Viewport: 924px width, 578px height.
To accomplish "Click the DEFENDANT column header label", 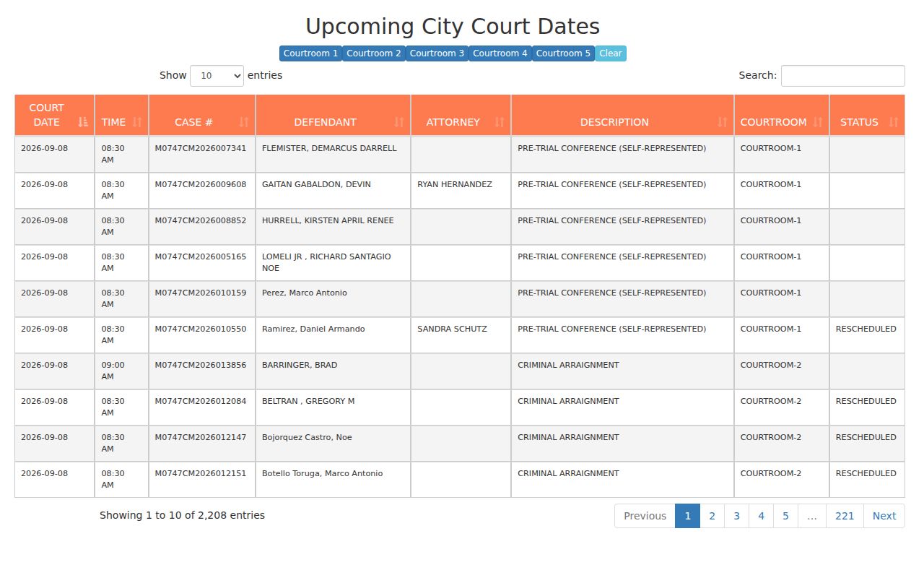I will pos(325,122).
